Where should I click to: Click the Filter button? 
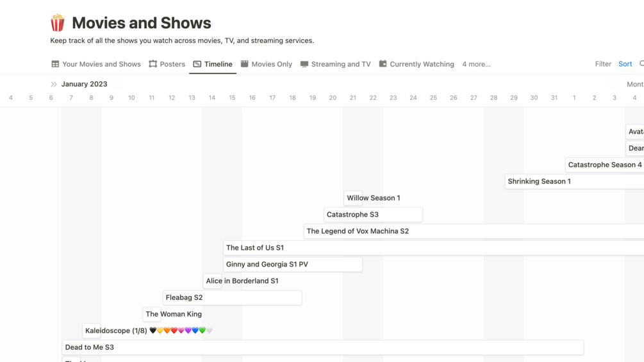(602, 64)
